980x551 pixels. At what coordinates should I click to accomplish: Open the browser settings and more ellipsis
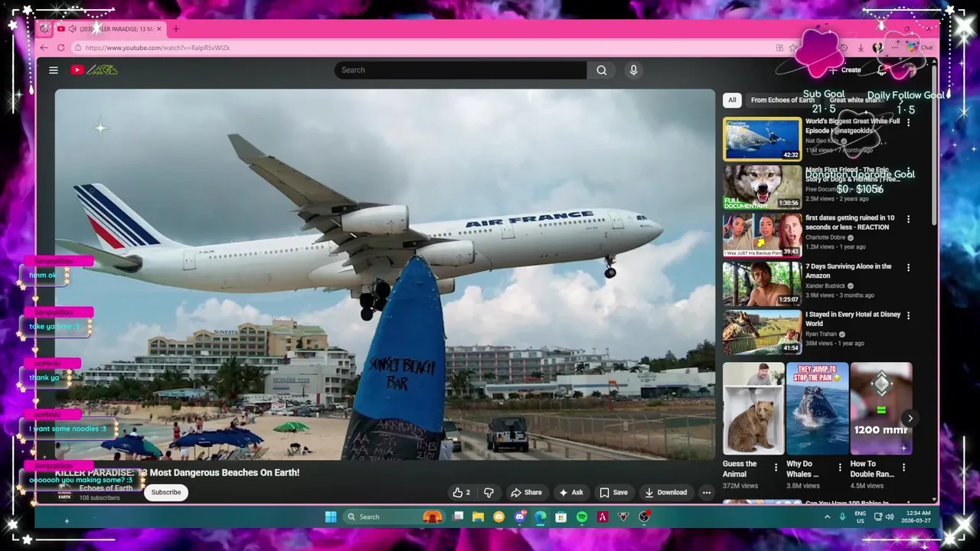coord(894,47)
